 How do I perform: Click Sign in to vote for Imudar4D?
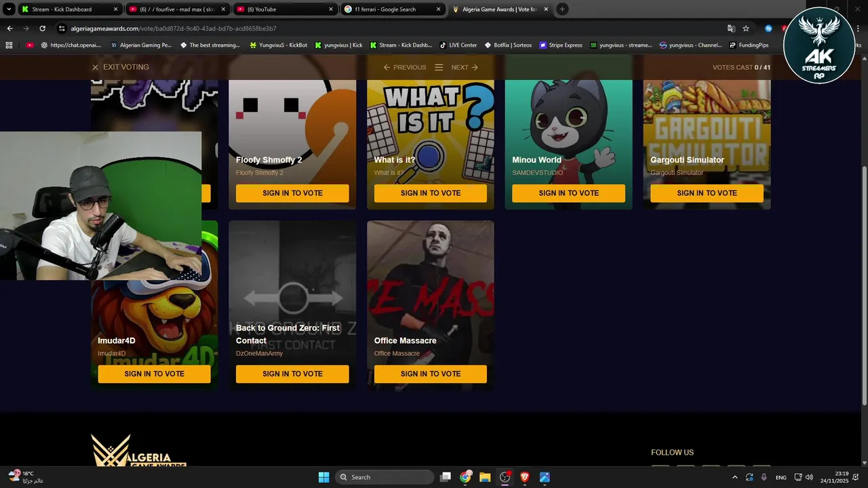(x=154, y=374)
